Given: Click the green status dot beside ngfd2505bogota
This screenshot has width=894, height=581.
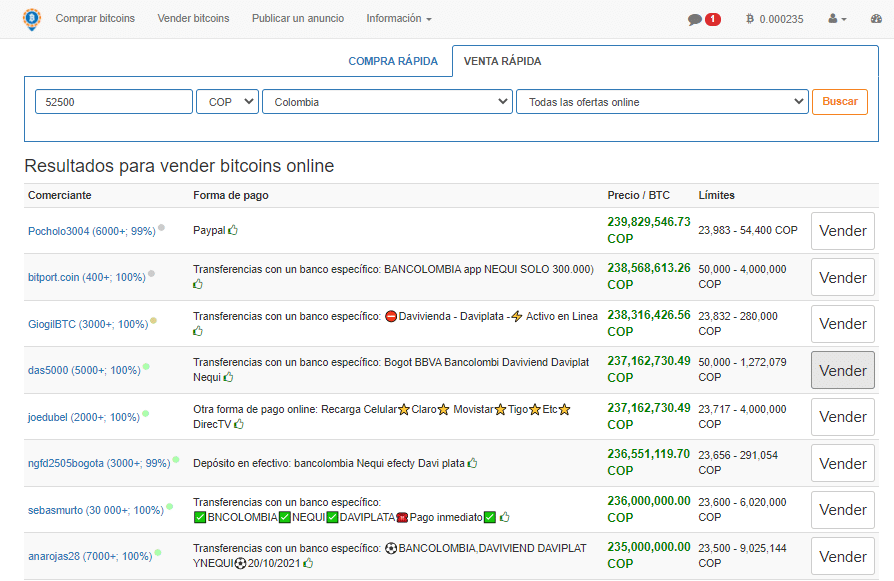Looking at the screenshot, I should (x=176, y=460).
